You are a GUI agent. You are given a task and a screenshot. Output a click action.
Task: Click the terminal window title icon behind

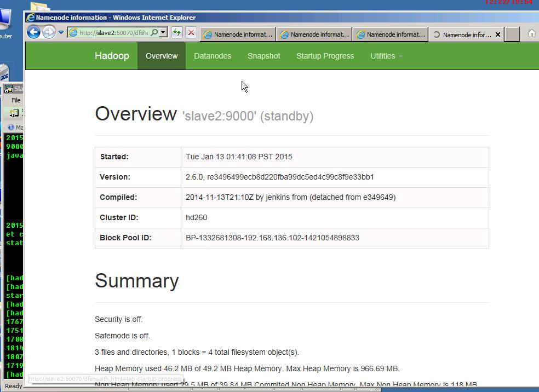pyautogui.click(x=8, y=89)
